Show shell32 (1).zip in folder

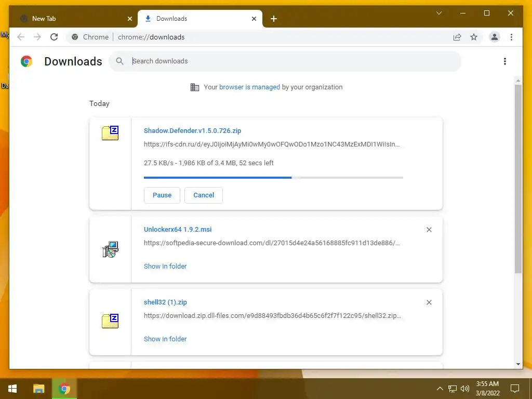click(x=165, y=339)
